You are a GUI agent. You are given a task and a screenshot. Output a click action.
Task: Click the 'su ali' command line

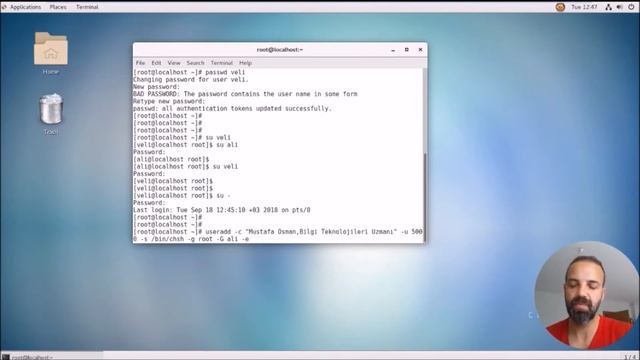coord(186,144)
